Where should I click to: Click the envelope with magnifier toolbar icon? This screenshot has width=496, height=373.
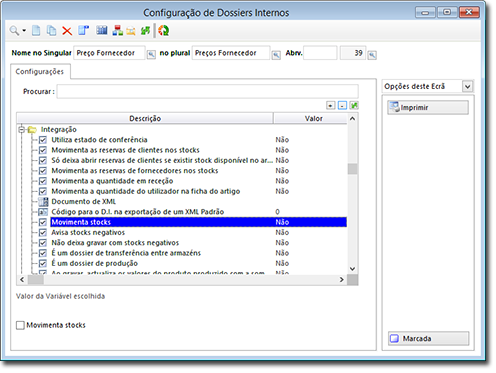[131, 31]
